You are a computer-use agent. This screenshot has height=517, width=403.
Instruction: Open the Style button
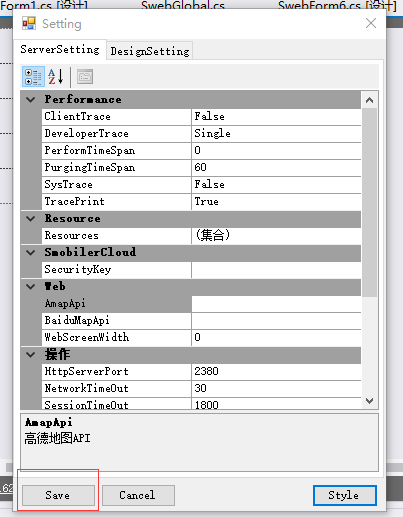pyautogui.click(x=345, y=495)
